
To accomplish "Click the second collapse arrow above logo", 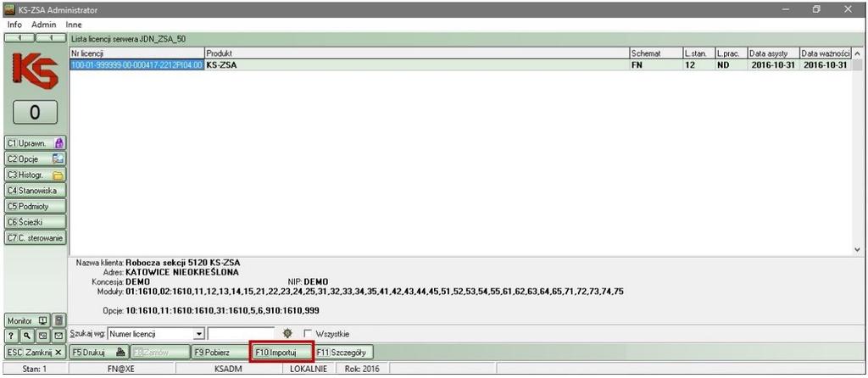I will click(51, 39).
